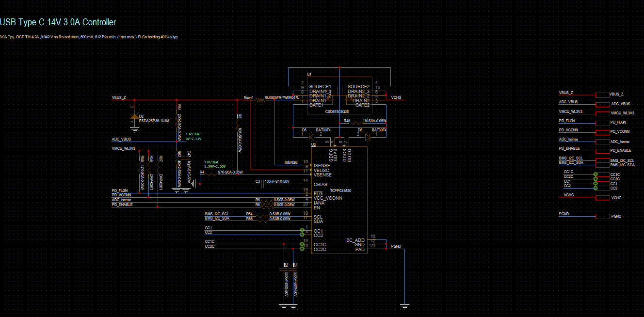
Task: Select the ESDA25P35-1U1M protection diode D2 symbol
Action: coord(134,117)
